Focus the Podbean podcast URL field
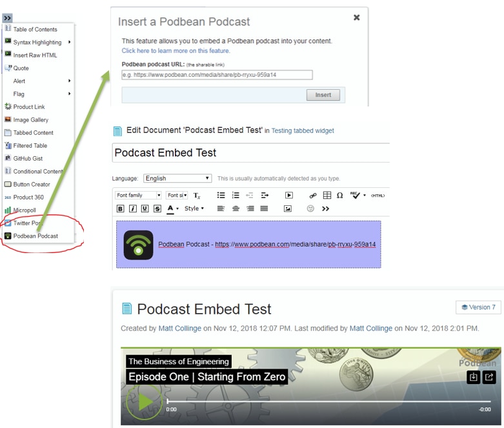This screenshot has width=504, height=428. pos(217,75)
